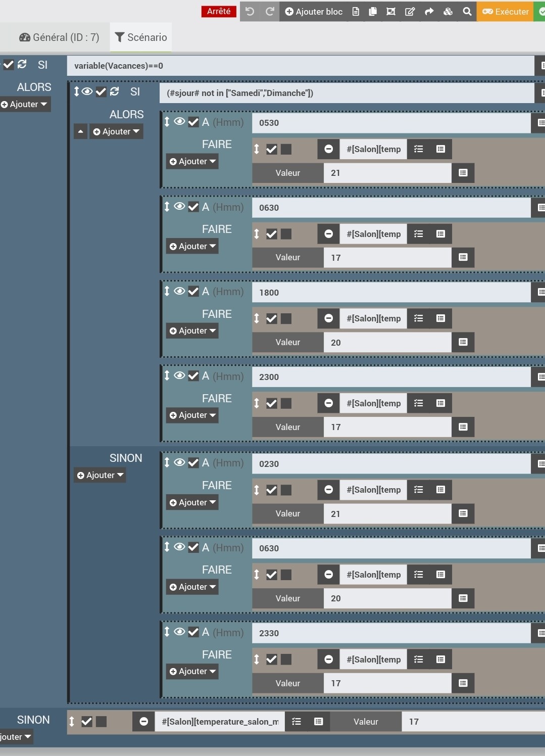545x756 pixels.
Task: Open value chooser icon next to Valeur 17 at 2330
Action: [463, 683]
